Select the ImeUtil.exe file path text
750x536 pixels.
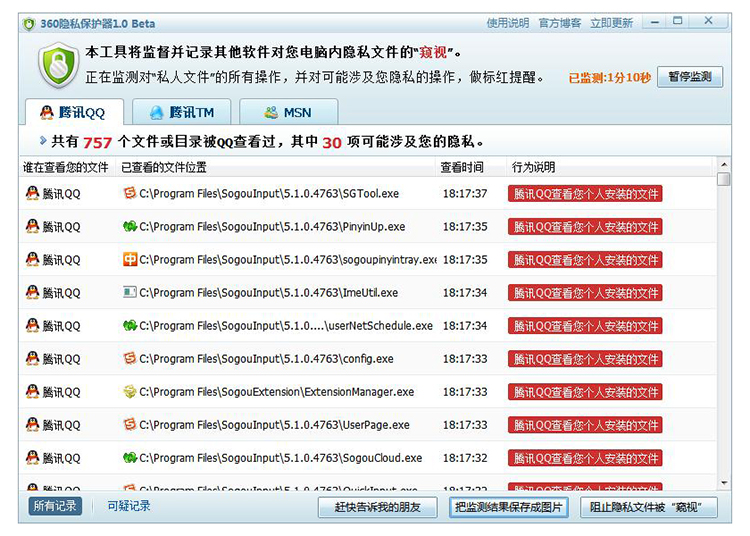pyautogui.click(x=268, y=293)
